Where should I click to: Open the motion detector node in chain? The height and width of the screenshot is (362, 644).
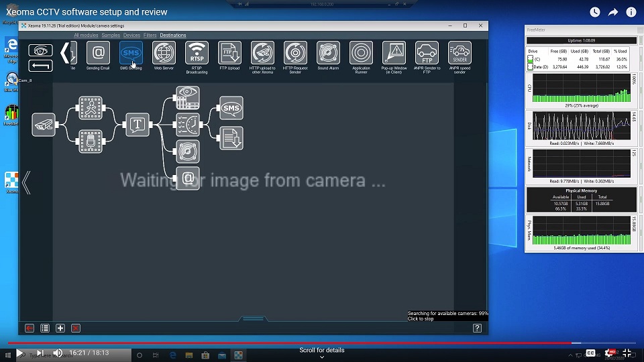tap(91, 108)
